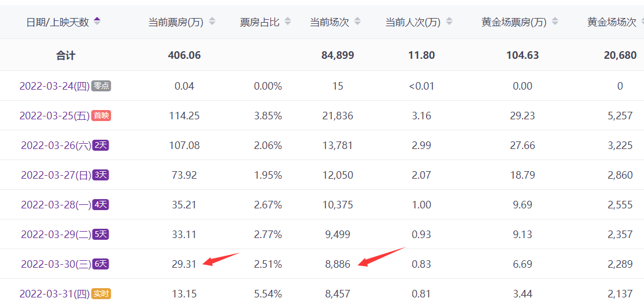The image size is (644, 305).
Task: Select screenings value 12,050
Action: (338, 175)
